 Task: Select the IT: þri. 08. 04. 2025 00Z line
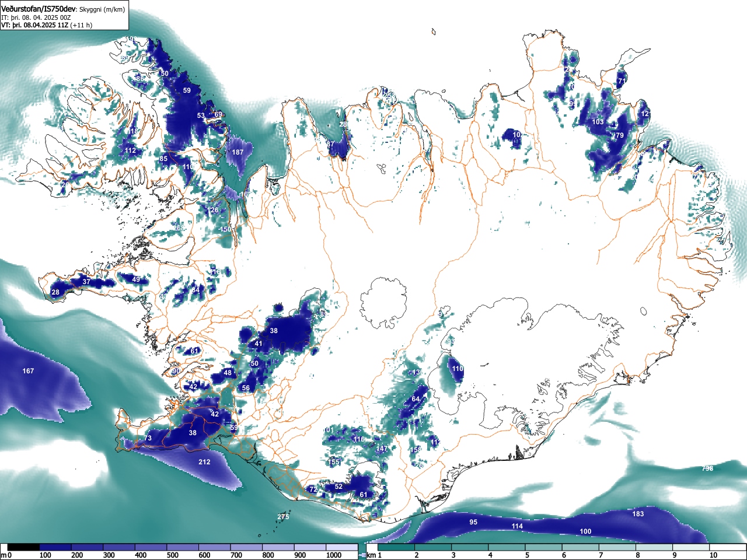pyautogui.click(x=36, y=17)
